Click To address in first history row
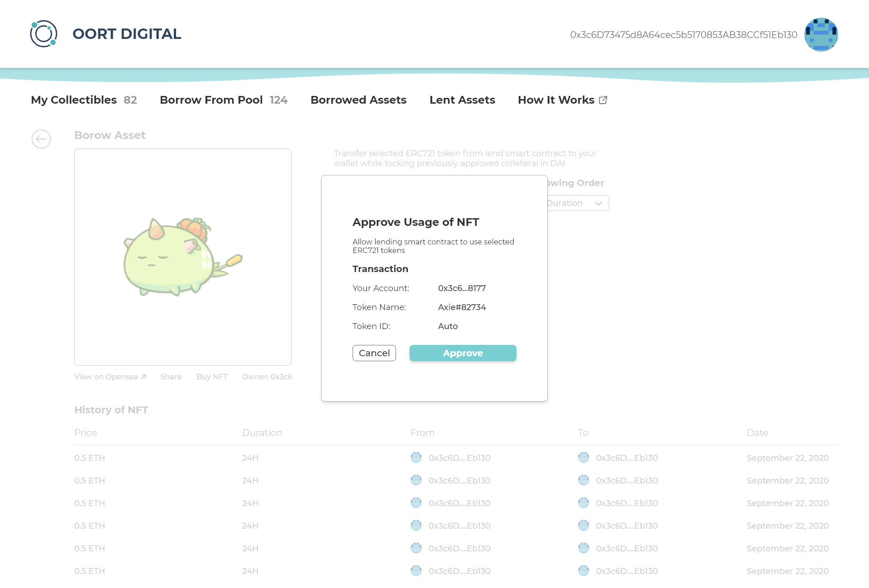Viewport: 869px width, 588px height. (627, 458)
